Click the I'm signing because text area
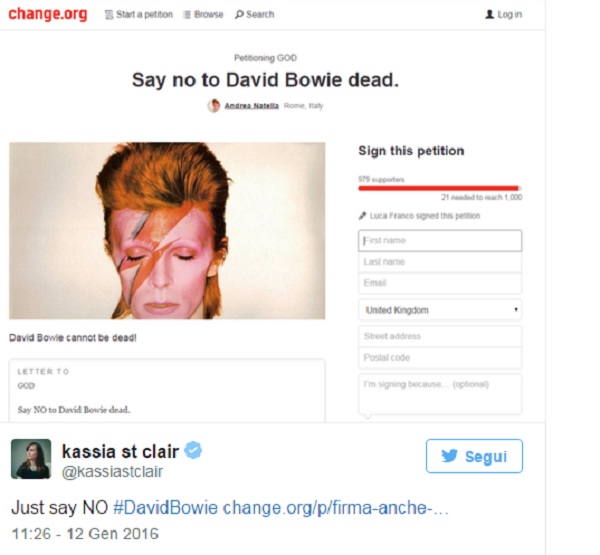 click(x=440, y=394)
